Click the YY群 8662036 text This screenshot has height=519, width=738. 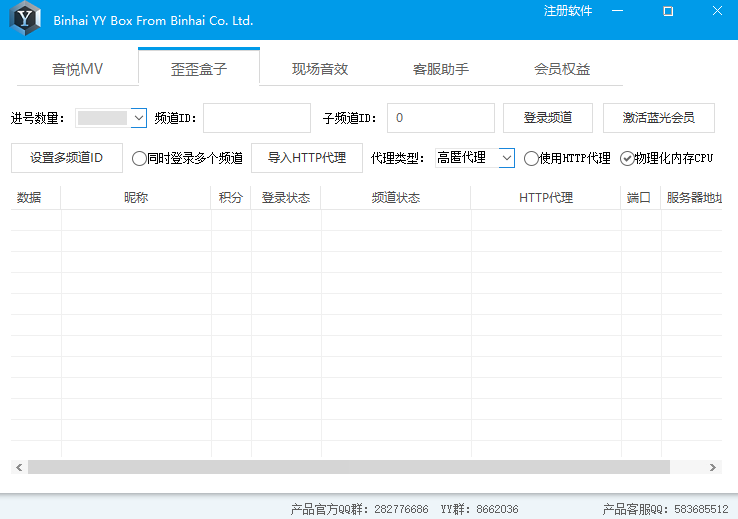coord(479,509)
